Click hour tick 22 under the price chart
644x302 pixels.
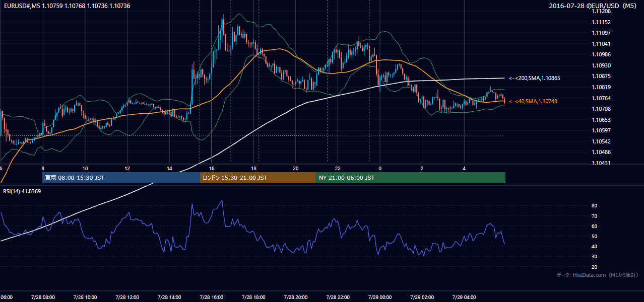pyautogui.click(x=338, y=168)
